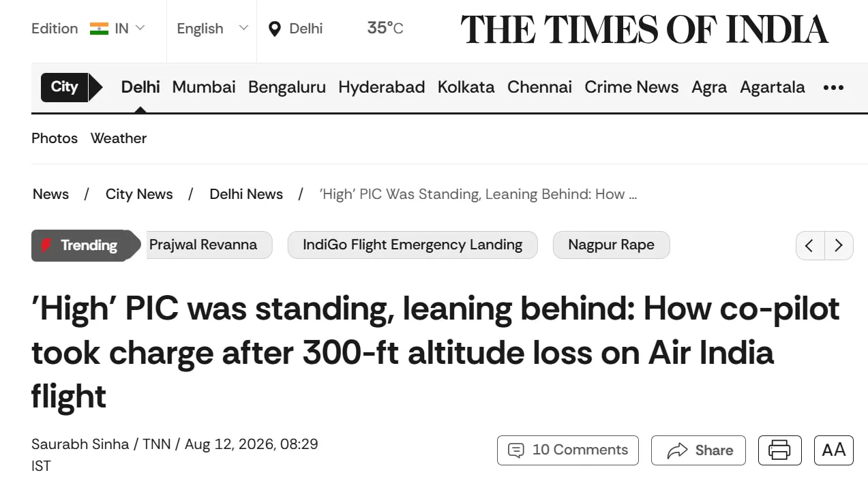
Task: Select the Mumbai city tab
Action: click(204, 87)
